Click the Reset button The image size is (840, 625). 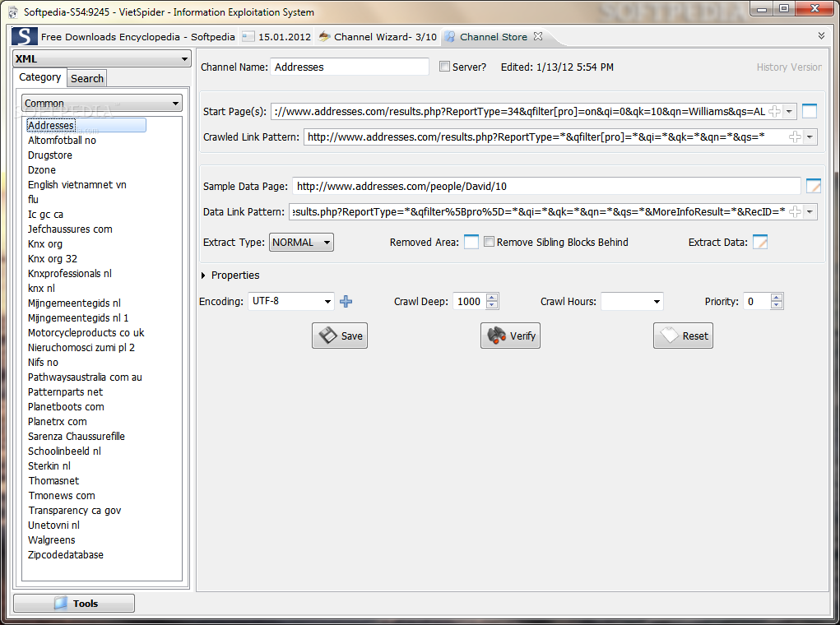[x=683, y=336]
